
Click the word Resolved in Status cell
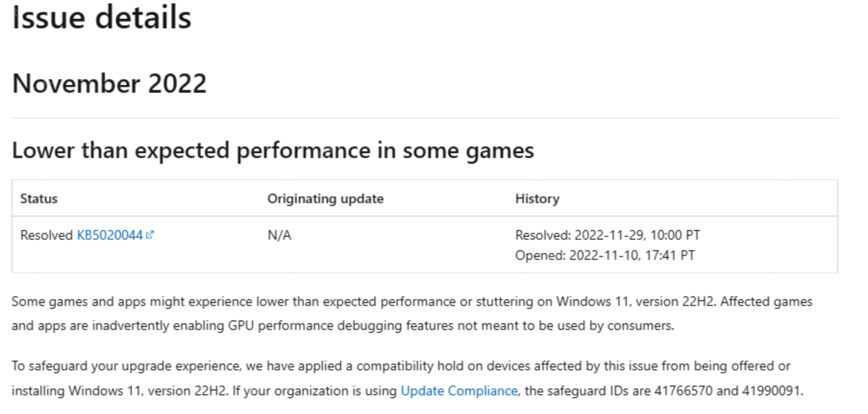46,235
